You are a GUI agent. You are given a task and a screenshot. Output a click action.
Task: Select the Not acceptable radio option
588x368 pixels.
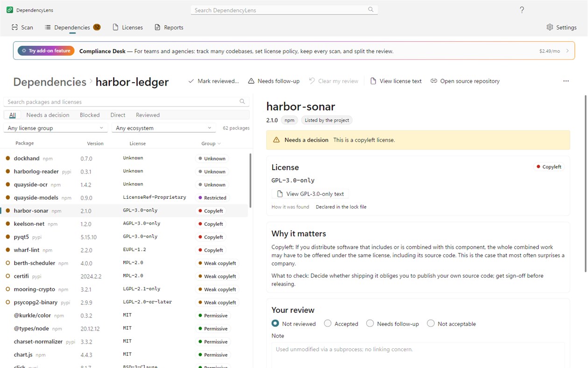tap(431, 324)
